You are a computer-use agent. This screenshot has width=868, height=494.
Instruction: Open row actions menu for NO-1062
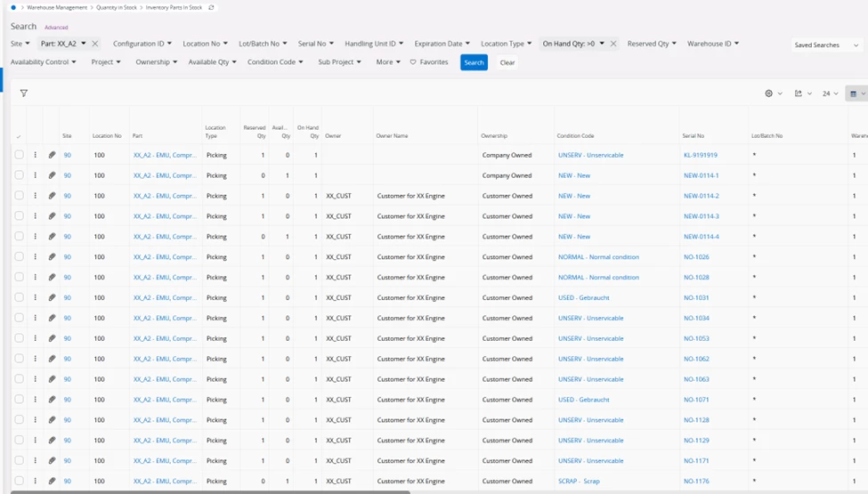35,359
